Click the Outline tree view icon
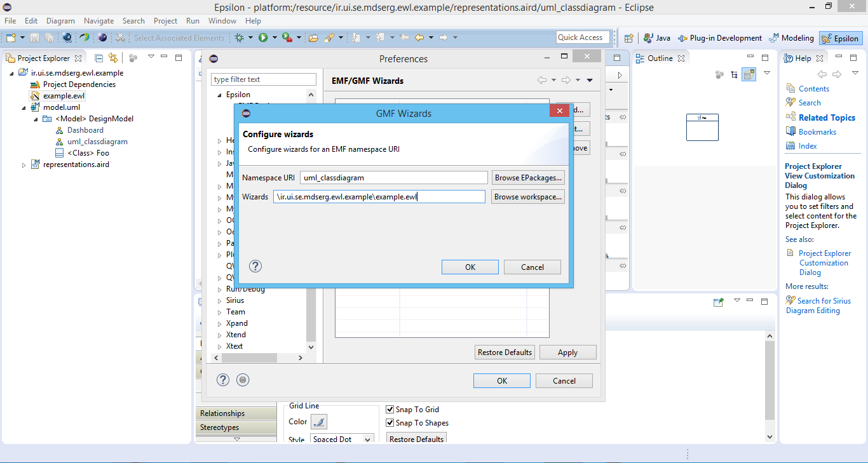This screenshot has width=868, height=463. [735, 75]
